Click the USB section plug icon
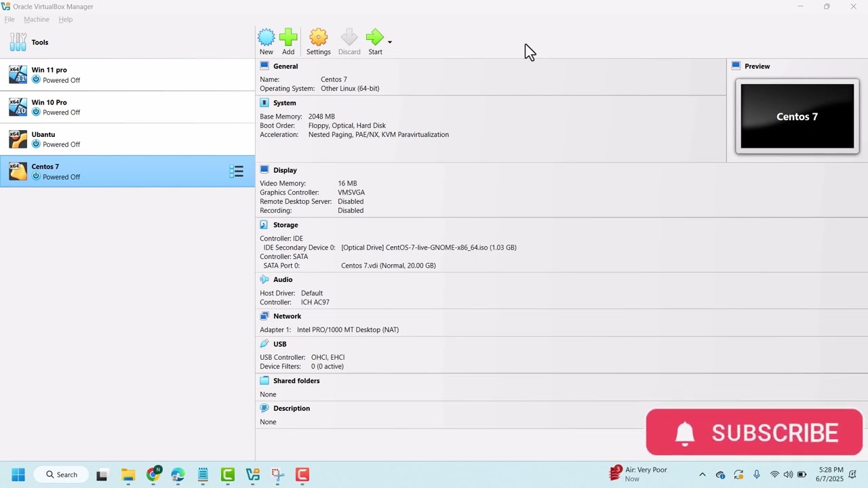The height and width of the screenshot is (488, 868). [264, 344]
